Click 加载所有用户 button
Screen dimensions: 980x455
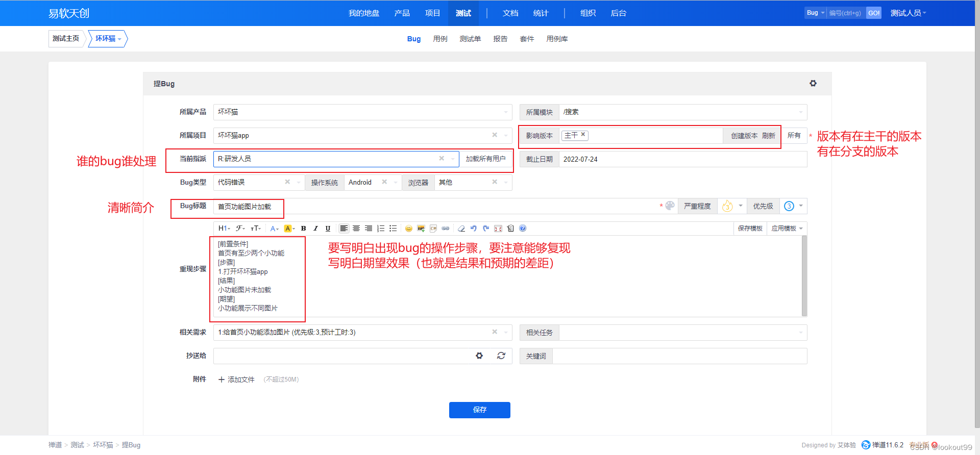(485, 159)
